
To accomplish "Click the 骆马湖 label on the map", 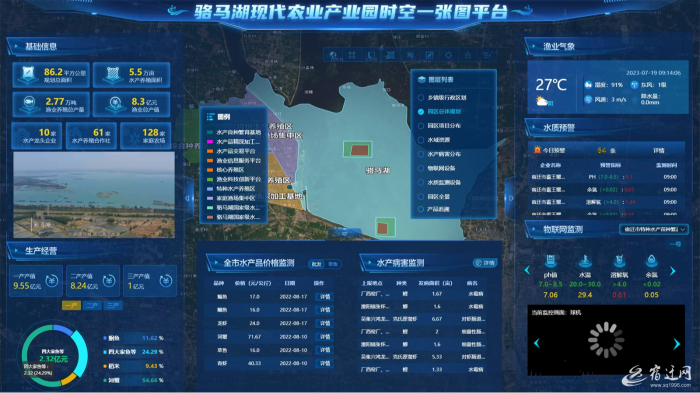I will pos(378,171).
